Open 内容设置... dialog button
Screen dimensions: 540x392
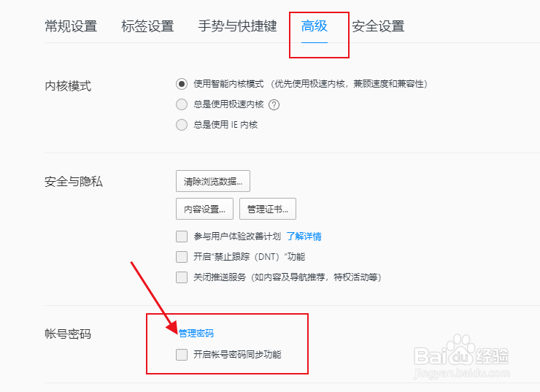[204, 209]
